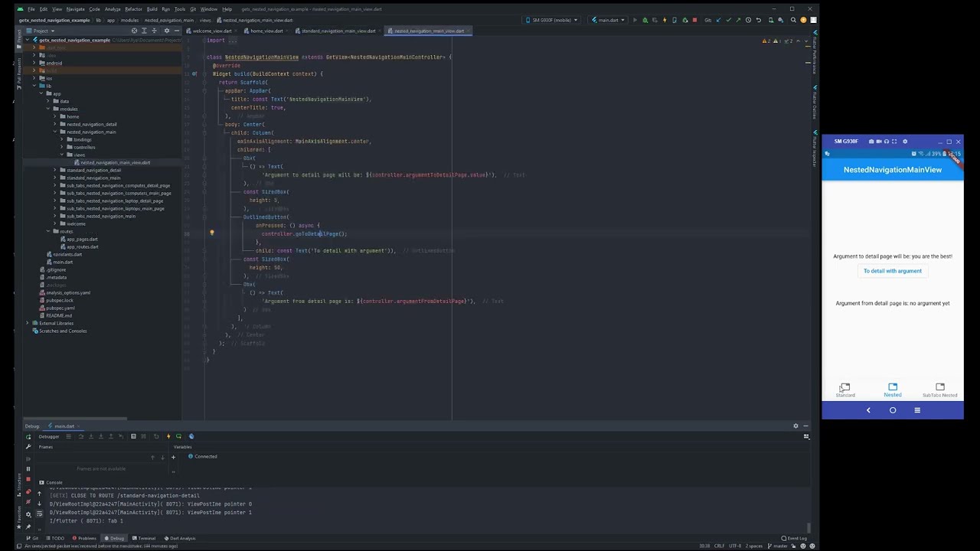Open the Dart Analysis tool window tab
This screenshot has height=551, width=980.
pyautogui.click(x=180, y=538)
